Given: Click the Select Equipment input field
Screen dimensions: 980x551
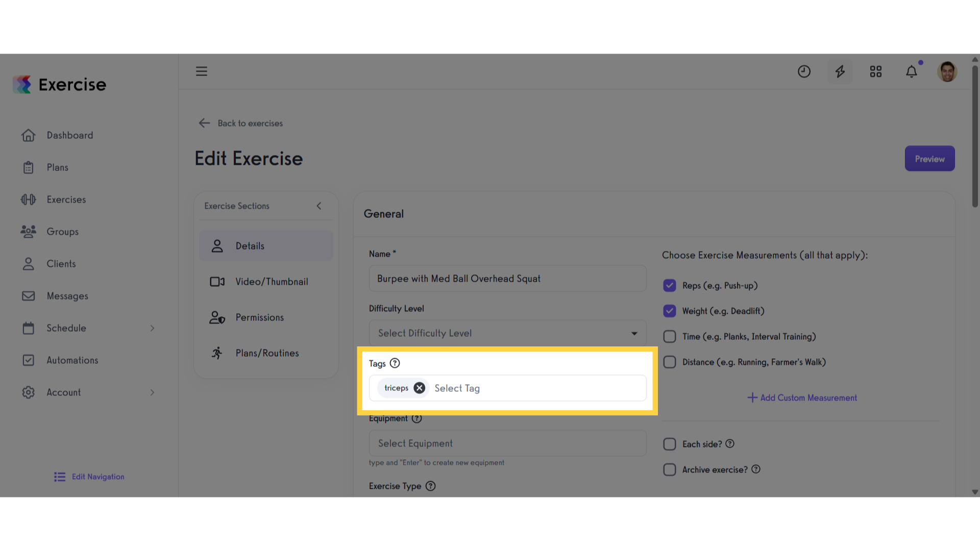Looking at the screenshot, I should (x=507, y=443).
